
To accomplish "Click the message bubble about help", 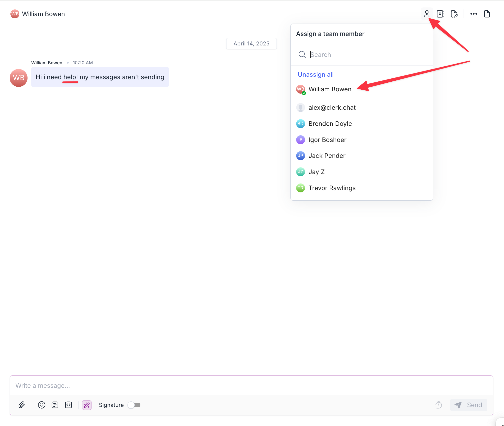I will 100,77.
